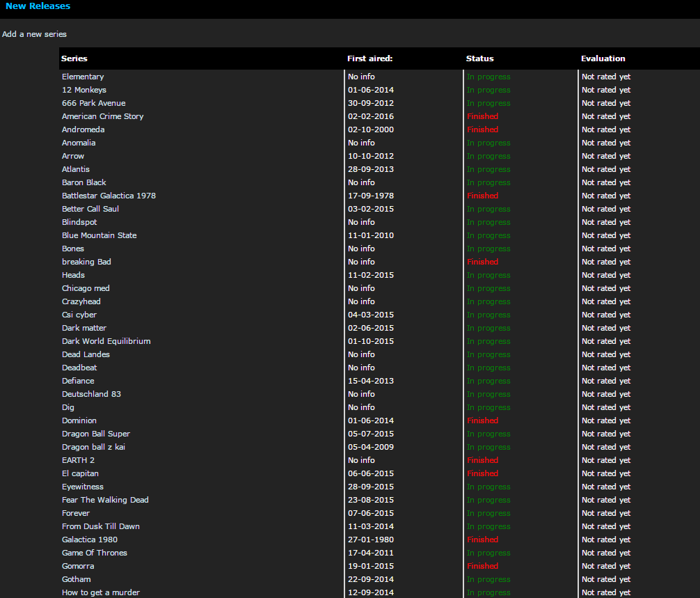Select EARTH 2 series
700x598 pixels.
click(x=78, y=460)
